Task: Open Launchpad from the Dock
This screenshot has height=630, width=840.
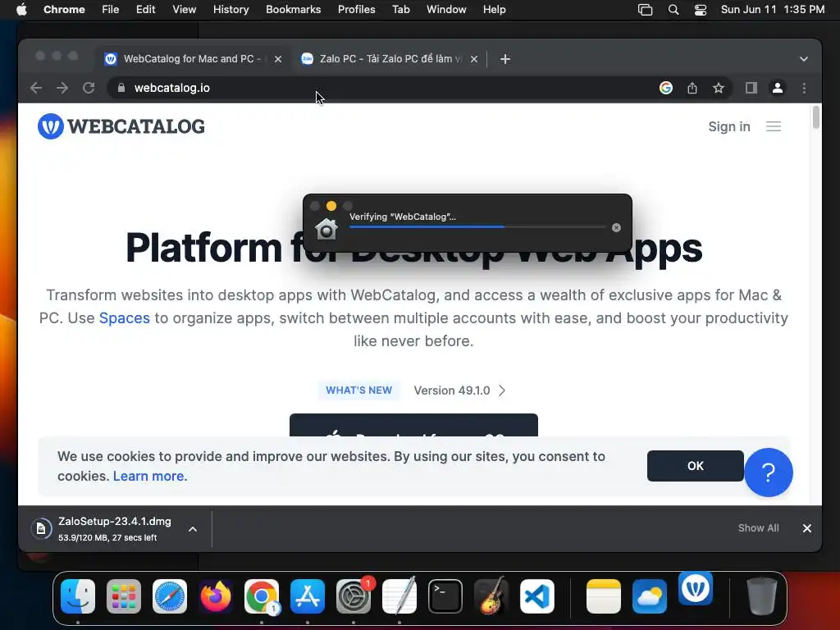Action: pyautogui.click(x=124, y=596)
